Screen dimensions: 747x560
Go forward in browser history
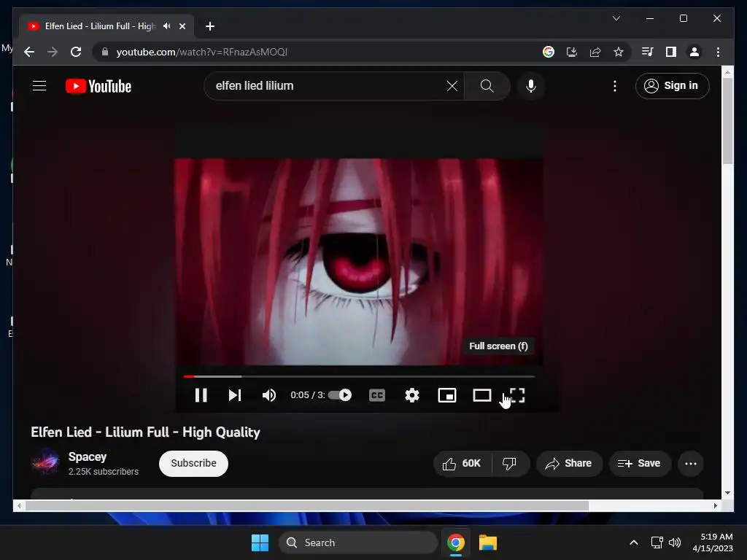(53, 52)
